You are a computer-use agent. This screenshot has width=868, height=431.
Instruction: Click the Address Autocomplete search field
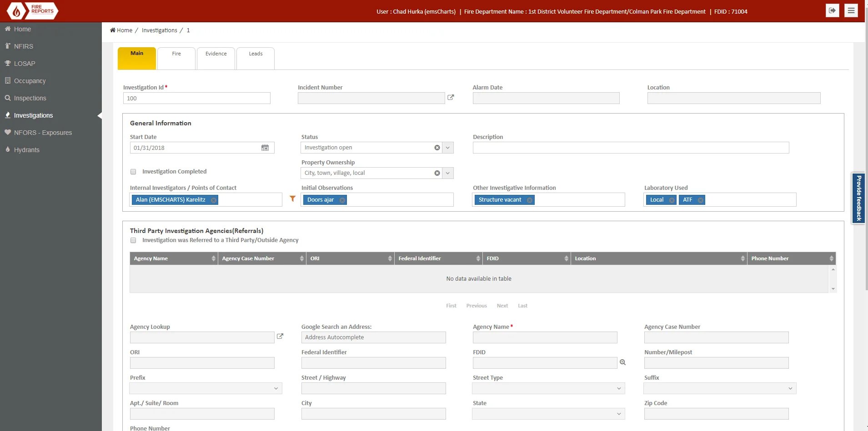(374, 337)
